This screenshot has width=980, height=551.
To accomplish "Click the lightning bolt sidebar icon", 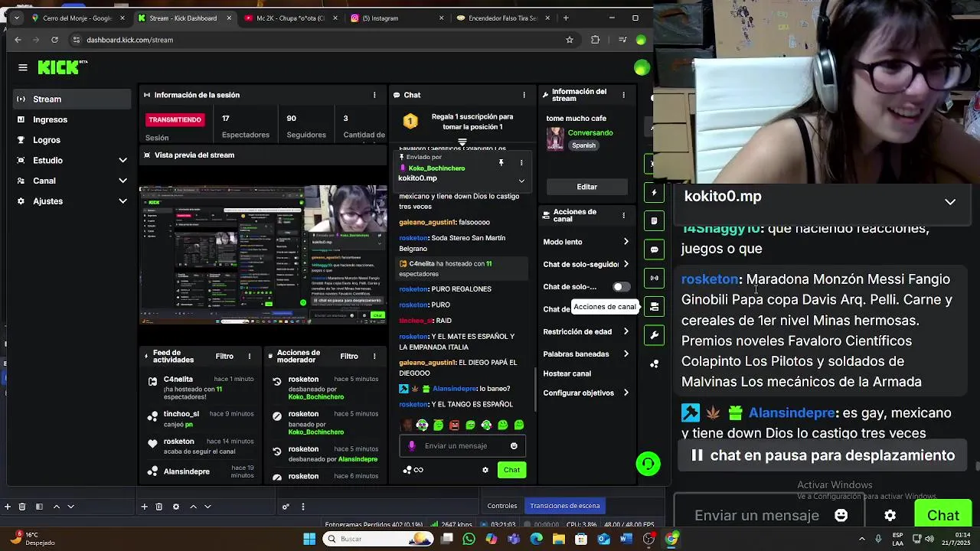I will tap(654, 192).
